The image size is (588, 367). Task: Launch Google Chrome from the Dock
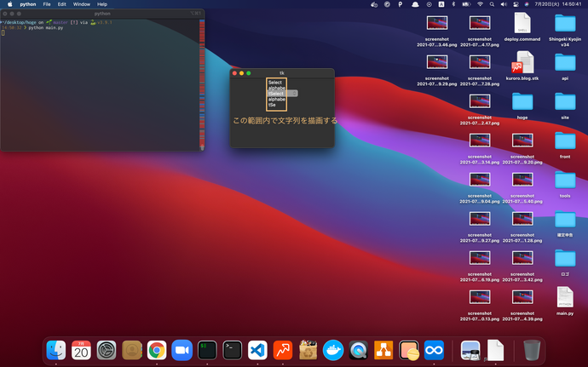tap(157, 350)
